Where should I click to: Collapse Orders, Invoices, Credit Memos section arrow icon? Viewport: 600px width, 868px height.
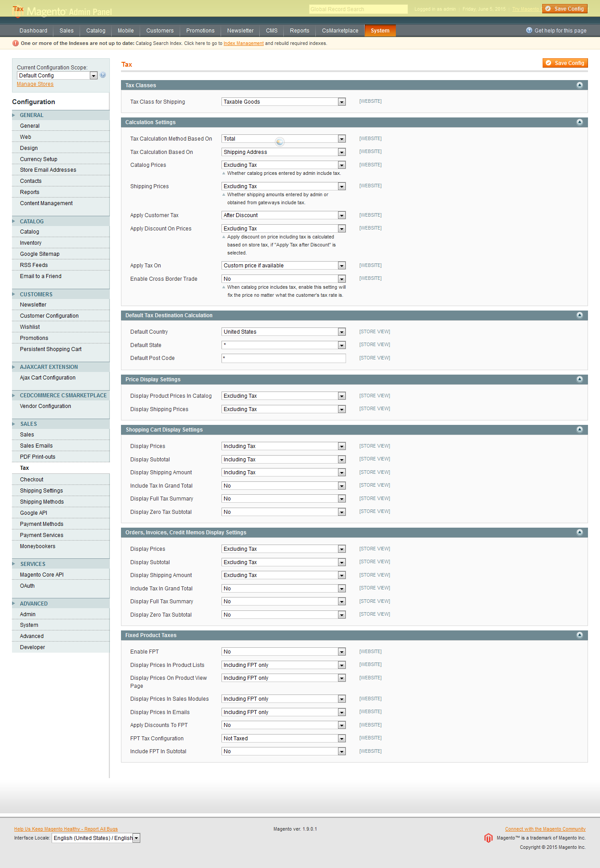pyautogui.click(x=580, y=532)
